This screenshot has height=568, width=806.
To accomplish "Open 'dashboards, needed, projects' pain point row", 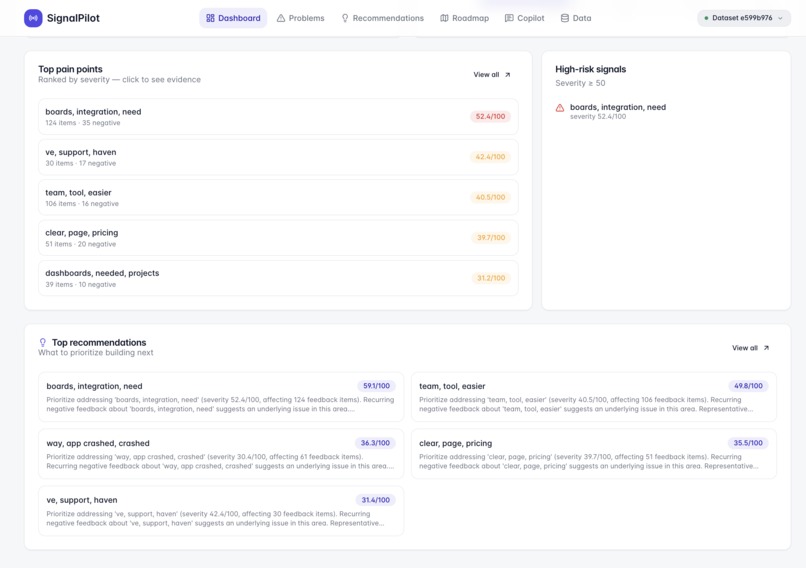I will coord(278,278).
